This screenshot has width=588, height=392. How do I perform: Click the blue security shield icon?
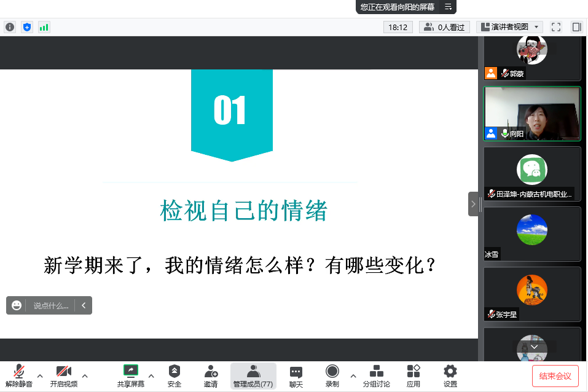tap(26, 27)
